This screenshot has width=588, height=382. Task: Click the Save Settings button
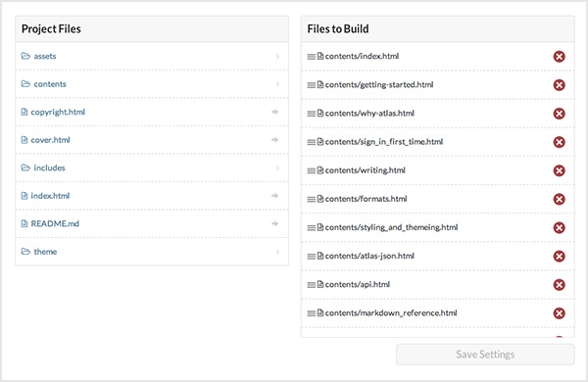click(x=485, y=355)
